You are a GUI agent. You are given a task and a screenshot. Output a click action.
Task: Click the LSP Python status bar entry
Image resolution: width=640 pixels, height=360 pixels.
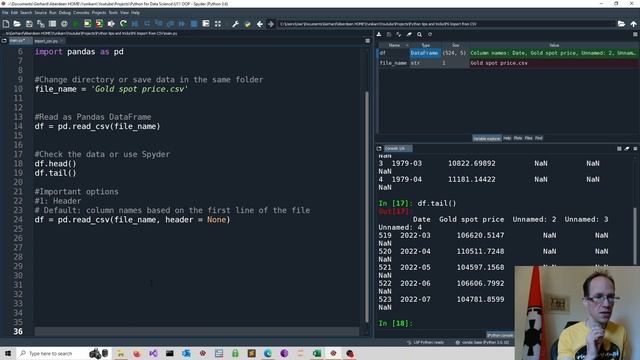pyautogui.click(x=425, y=342)
